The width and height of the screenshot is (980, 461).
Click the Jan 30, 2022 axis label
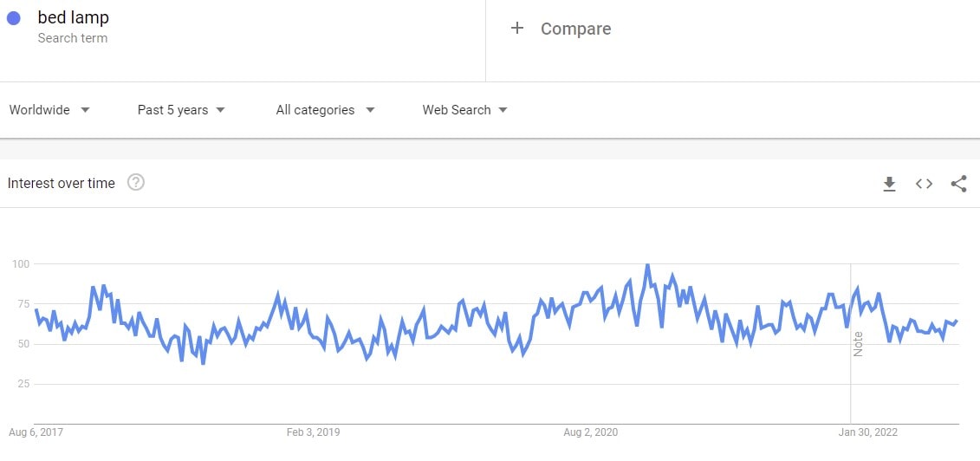(866, 432)
